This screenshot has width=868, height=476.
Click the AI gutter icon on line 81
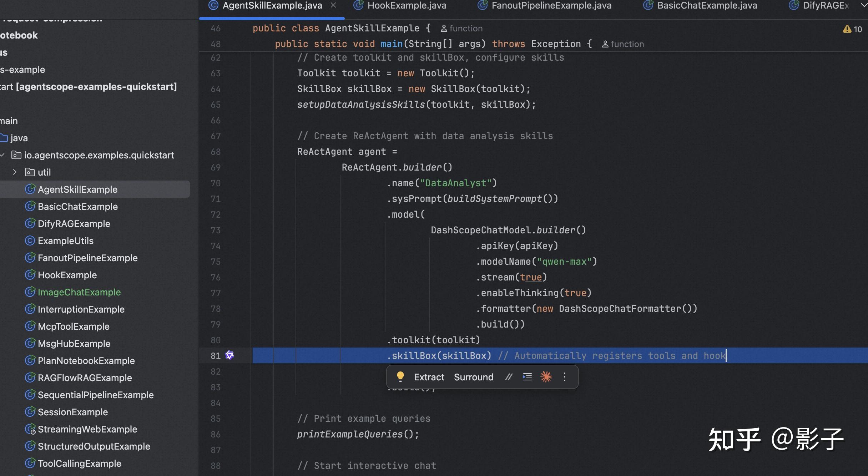click(x=229, y=355)
